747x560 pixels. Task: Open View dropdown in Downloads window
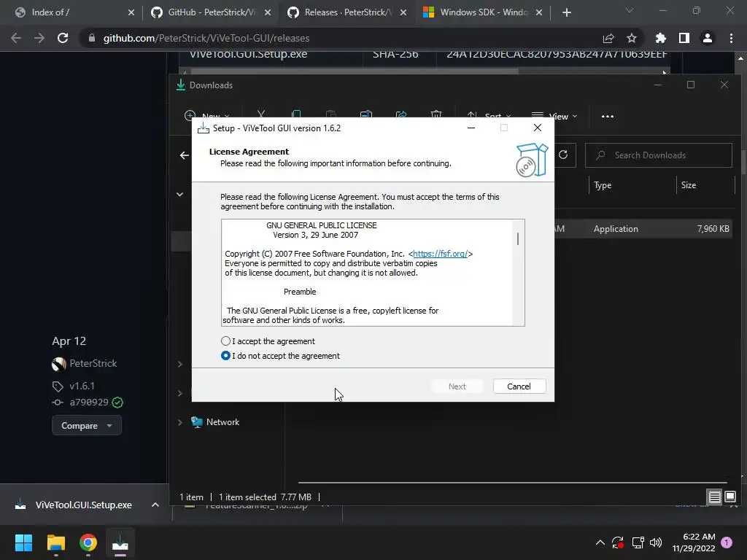(554, 116)
